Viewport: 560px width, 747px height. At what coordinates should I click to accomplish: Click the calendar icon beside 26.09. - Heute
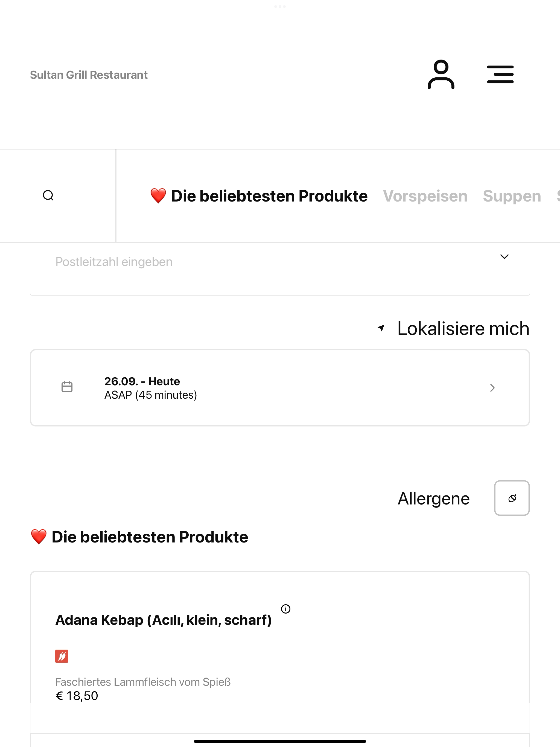(67, 387)
